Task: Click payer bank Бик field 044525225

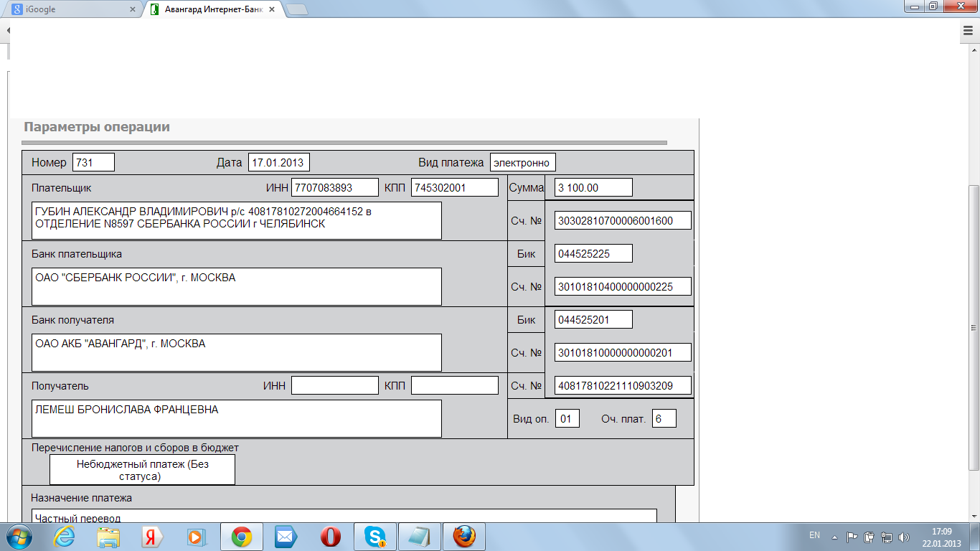Action: (x=593, y=253)
